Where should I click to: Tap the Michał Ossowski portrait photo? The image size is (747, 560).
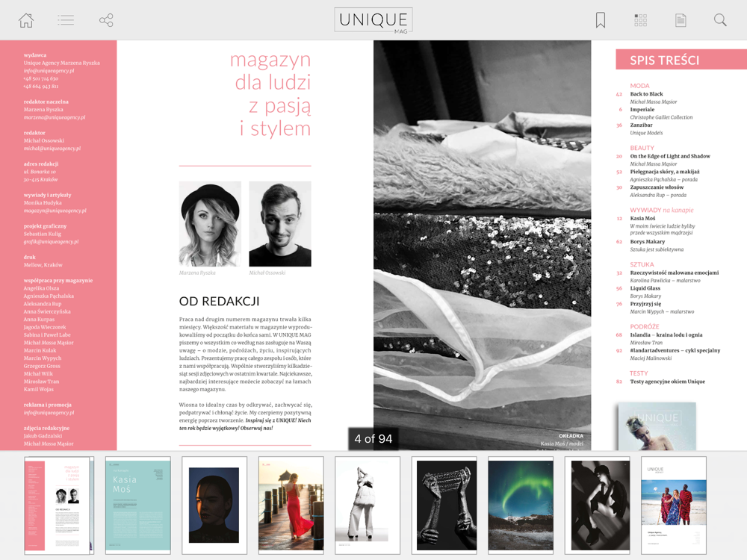point(280,224)
